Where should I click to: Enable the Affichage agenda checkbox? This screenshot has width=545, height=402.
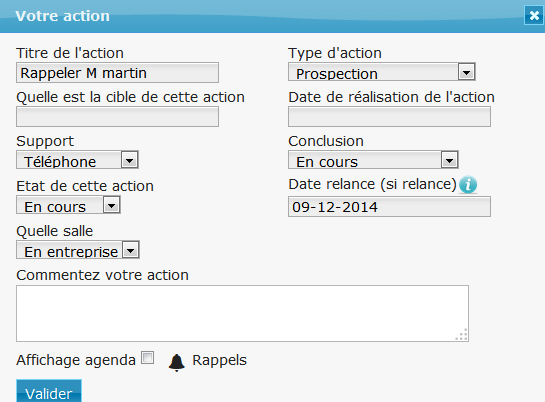[x=147, y=358]
